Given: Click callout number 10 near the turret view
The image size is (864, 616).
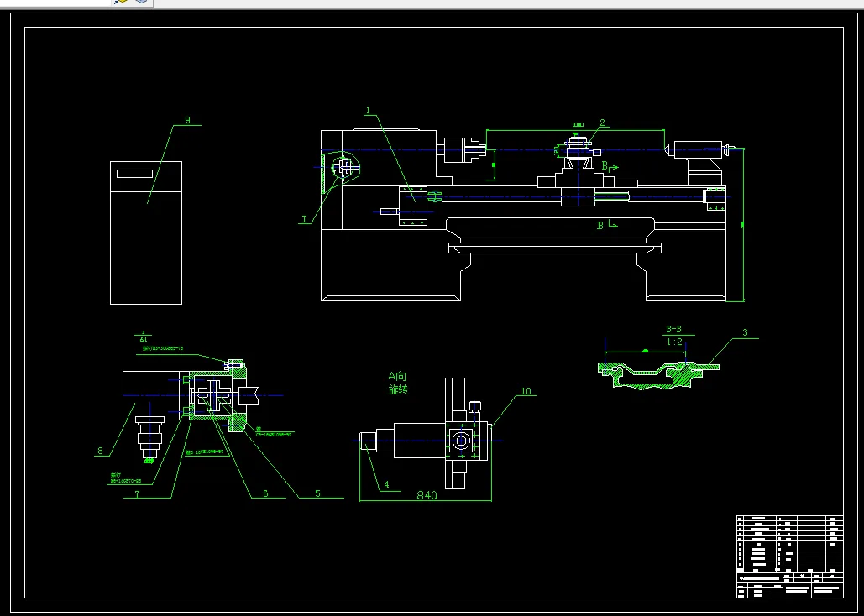Looking at the screenshot, I should (526, 391).
